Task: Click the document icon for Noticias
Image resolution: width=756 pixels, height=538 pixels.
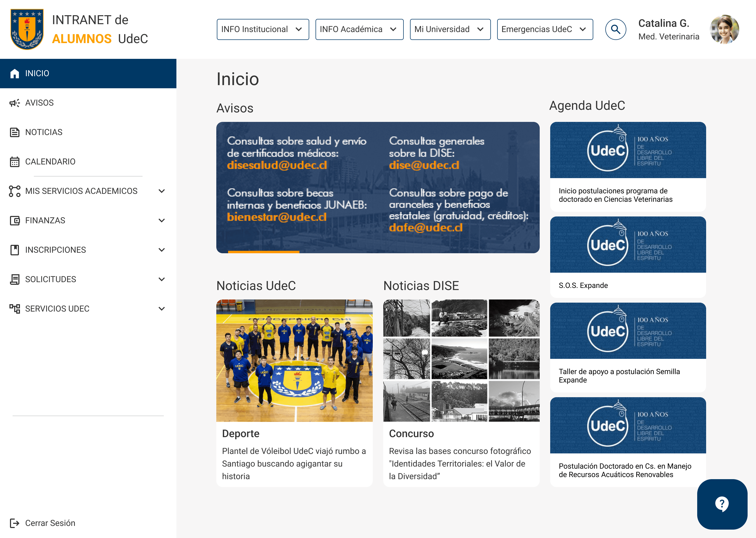Action: [14, 132]
